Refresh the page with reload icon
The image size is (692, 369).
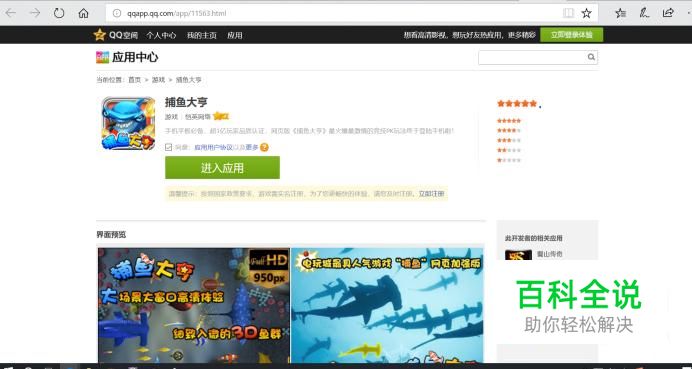coord(59,13)
